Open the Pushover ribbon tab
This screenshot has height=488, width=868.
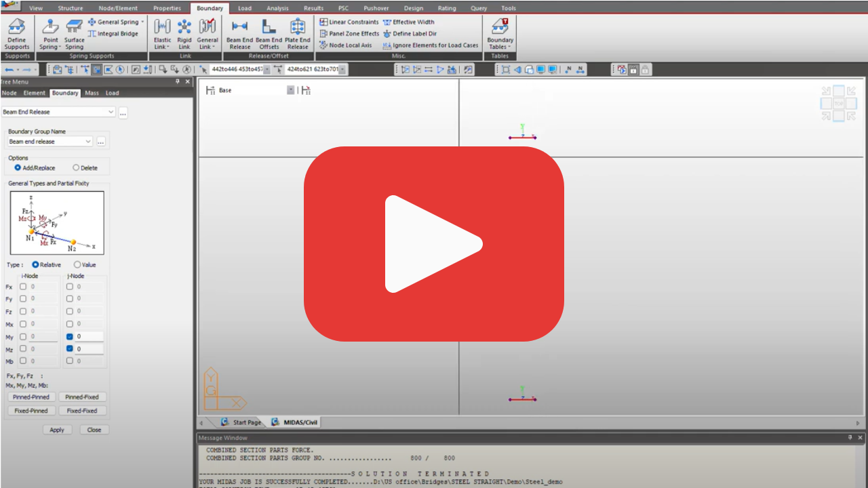(x=376, y=8)
